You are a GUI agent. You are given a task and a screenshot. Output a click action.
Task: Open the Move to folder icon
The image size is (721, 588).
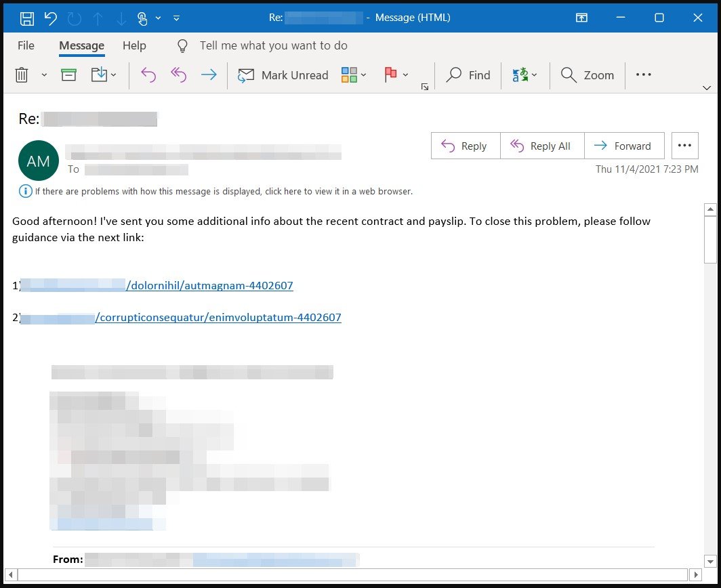coord(99,75)
